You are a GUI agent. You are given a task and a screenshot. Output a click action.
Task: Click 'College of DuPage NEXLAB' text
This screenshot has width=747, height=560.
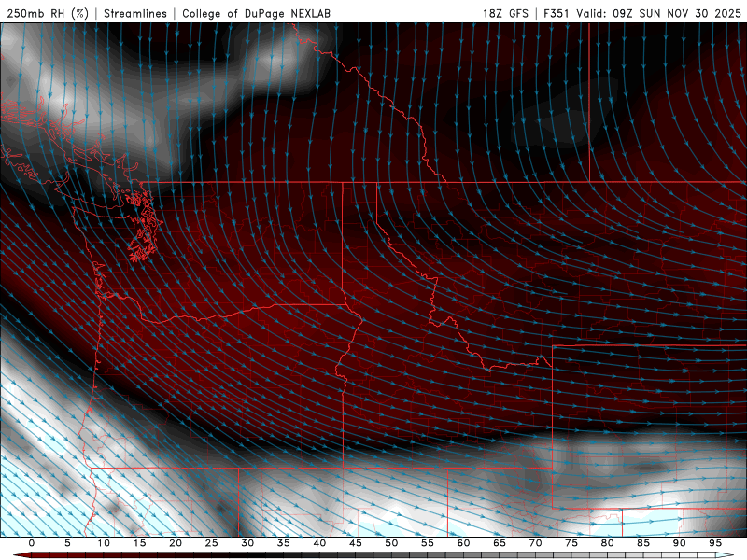click(256, 13)
